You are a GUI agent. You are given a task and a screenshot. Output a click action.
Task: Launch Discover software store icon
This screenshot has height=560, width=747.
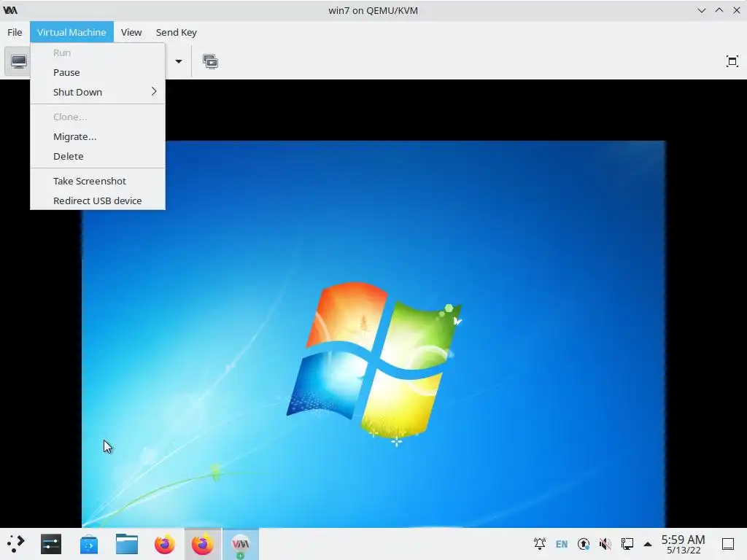point(88,544)
